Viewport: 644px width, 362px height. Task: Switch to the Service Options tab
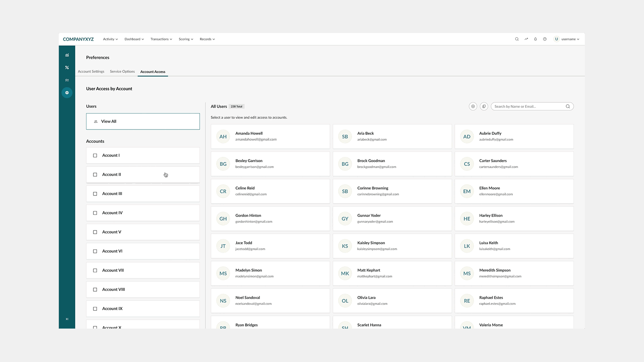[x=122, y=72]
